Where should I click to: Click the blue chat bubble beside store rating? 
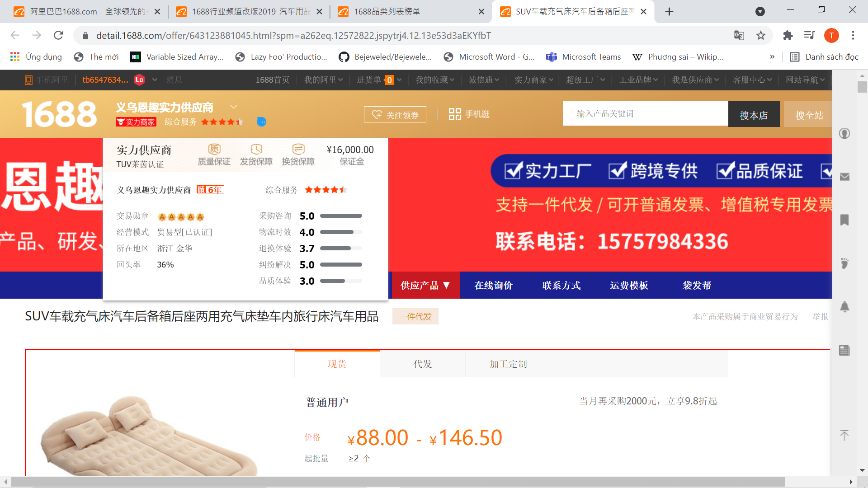pos(261,122)
